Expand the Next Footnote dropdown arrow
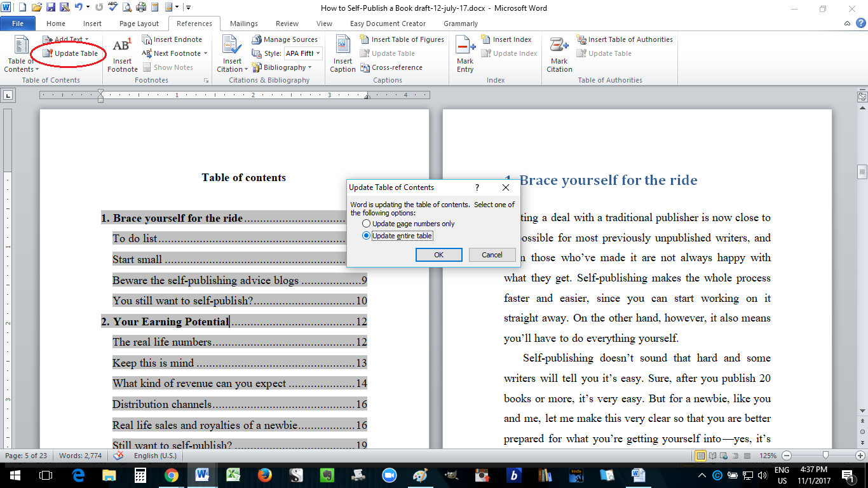 coord(206,53)
